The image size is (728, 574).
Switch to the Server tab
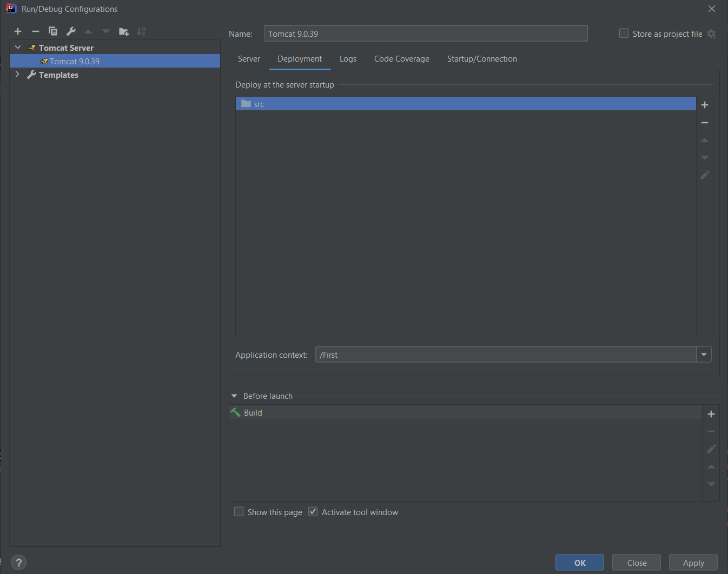pos(249,59)
